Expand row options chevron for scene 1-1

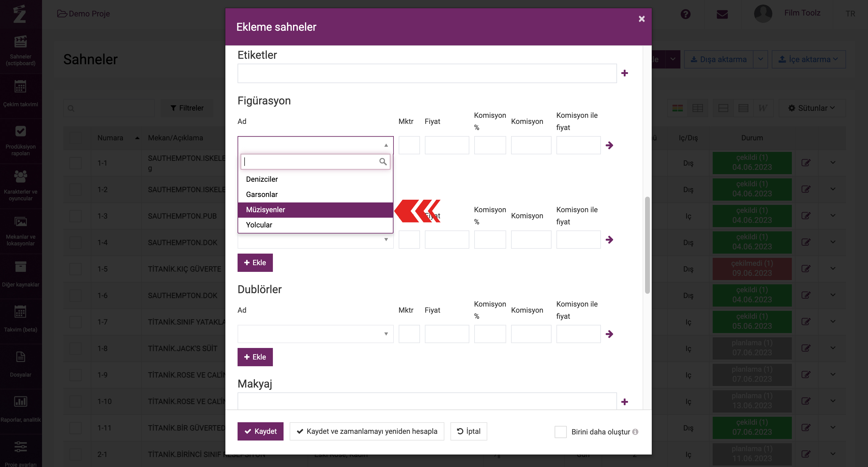833,163
